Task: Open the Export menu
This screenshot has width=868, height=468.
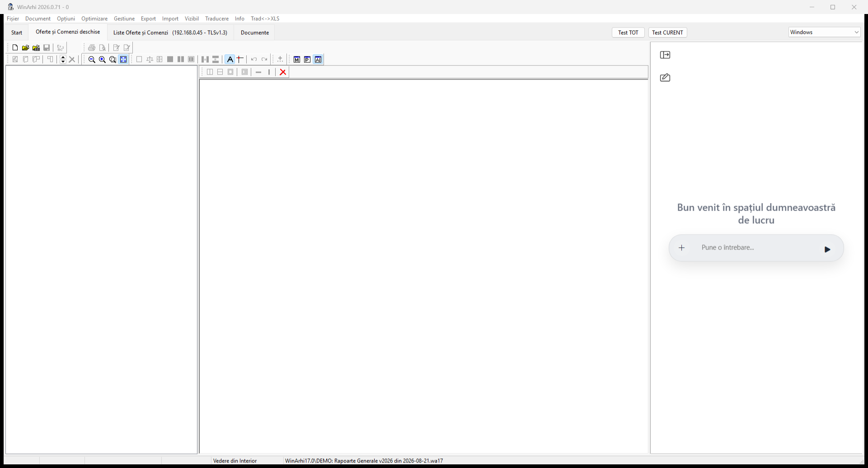Action: pos(148,19)
